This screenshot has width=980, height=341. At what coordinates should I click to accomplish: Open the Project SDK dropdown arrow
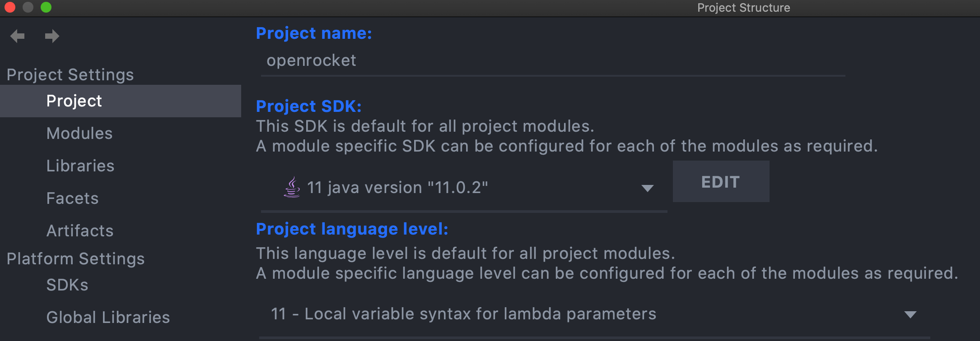(x=648, y=188)
